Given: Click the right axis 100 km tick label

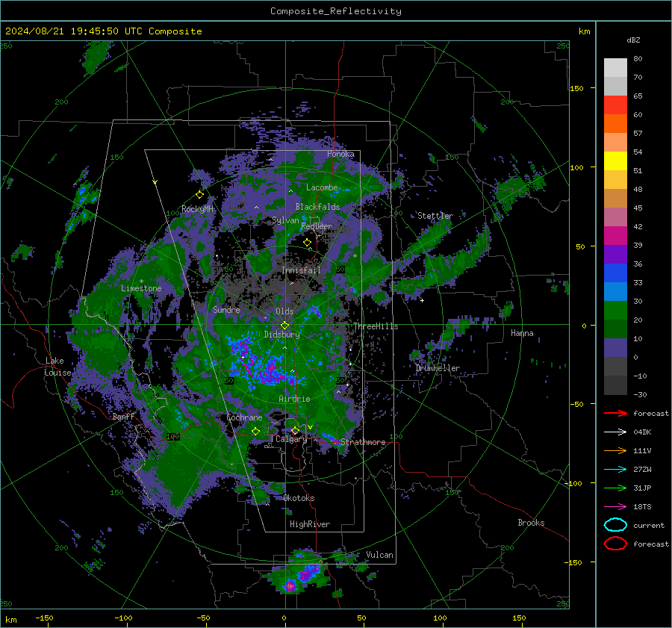Looking at the screenshot, I should click(576, 167).
